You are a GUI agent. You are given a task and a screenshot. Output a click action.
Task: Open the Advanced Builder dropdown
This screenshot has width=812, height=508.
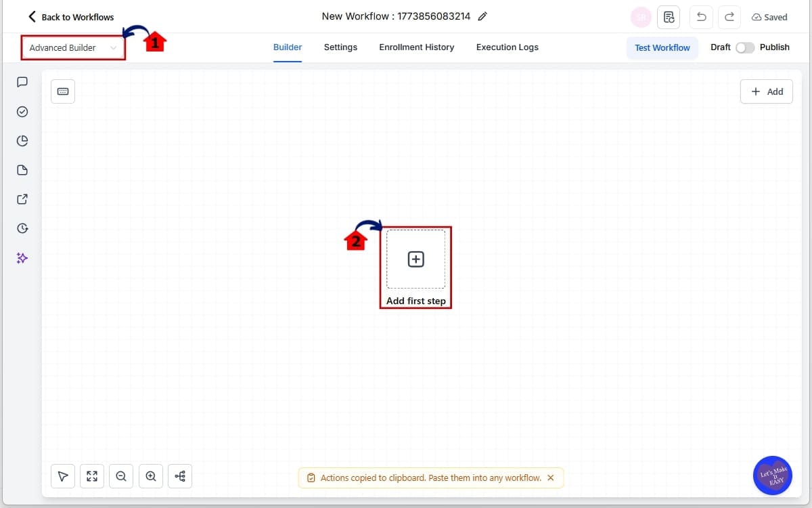[72, 47]
